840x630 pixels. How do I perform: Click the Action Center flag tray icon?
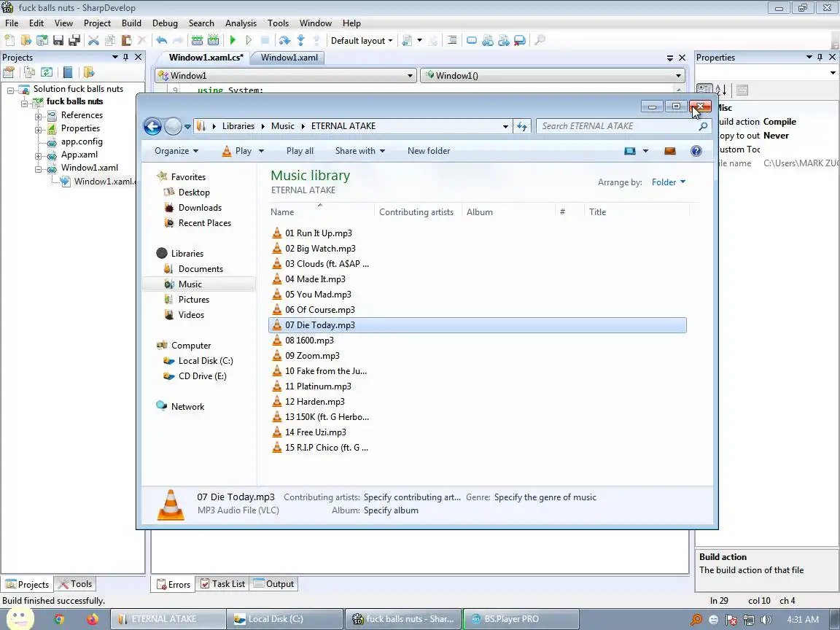pyautogui.click(x=731, y=620)
